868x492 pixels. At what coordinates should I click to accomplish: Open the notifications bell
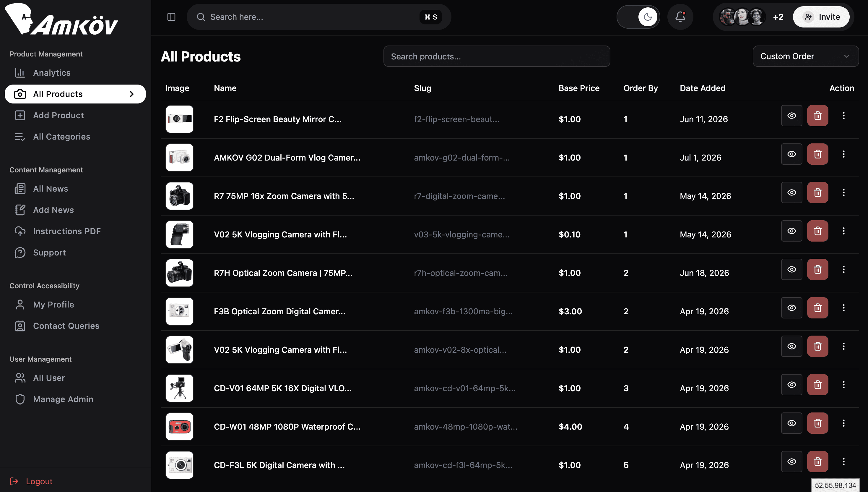click(680, 17)
